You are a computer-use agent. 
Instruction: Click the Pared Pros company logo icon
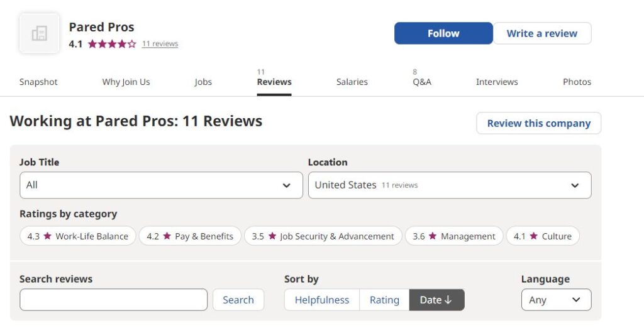[39, 33]
